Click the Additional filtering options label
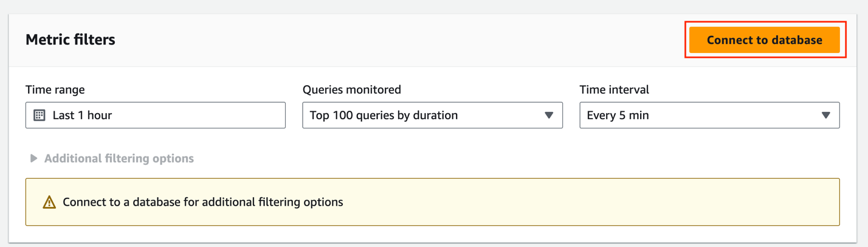Image resolution: width=868 pixels, height=247 pixels. click(119, 159)
